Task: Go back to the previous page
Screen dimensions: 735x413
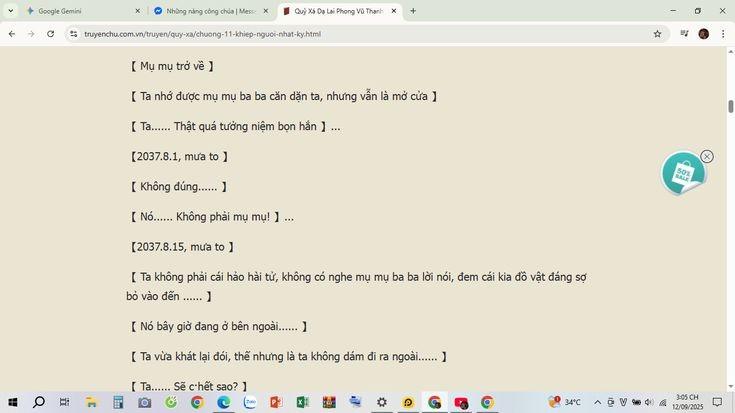Action: (11, 34)
